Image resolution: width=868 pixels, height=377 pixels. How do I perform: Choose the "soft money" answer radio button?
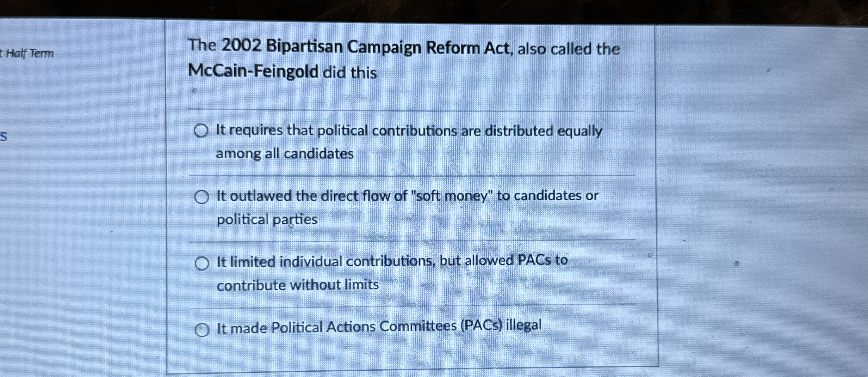pyautogui.click(x=201, y=197)
